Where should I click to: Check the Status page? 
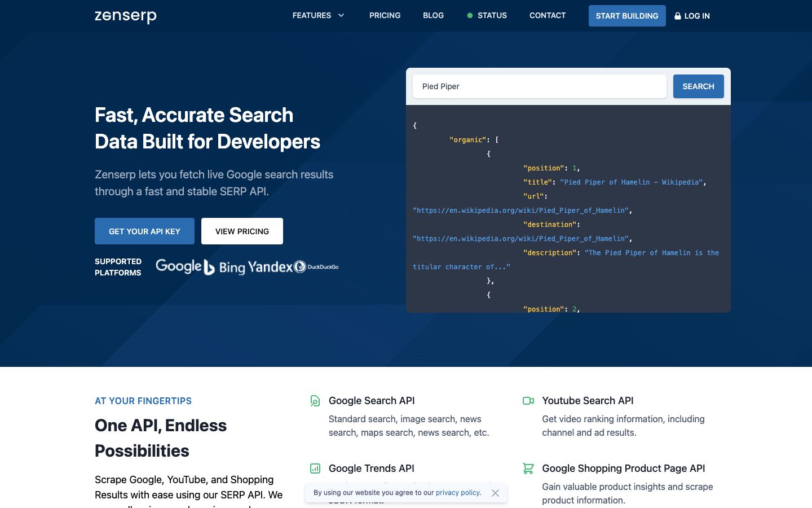[x=492, y=15]
